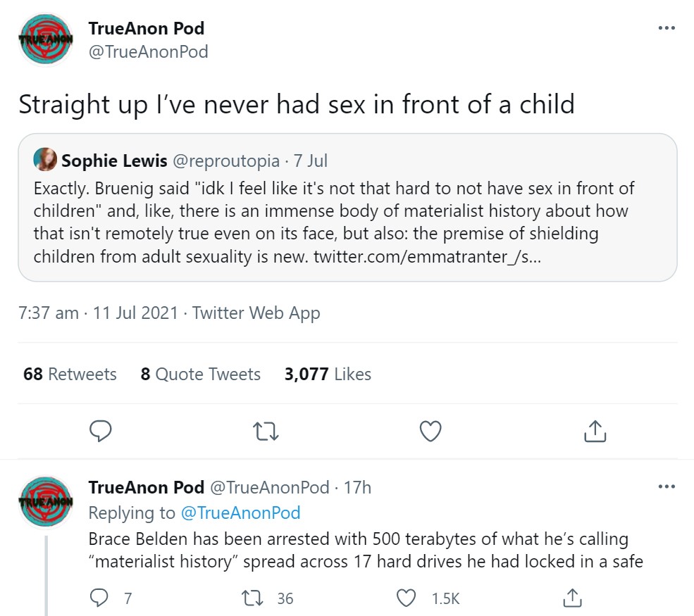The height and width of the screenshot is (616, 694).
Task: View the 68 Retweets list
Action: tap(70, 374)
